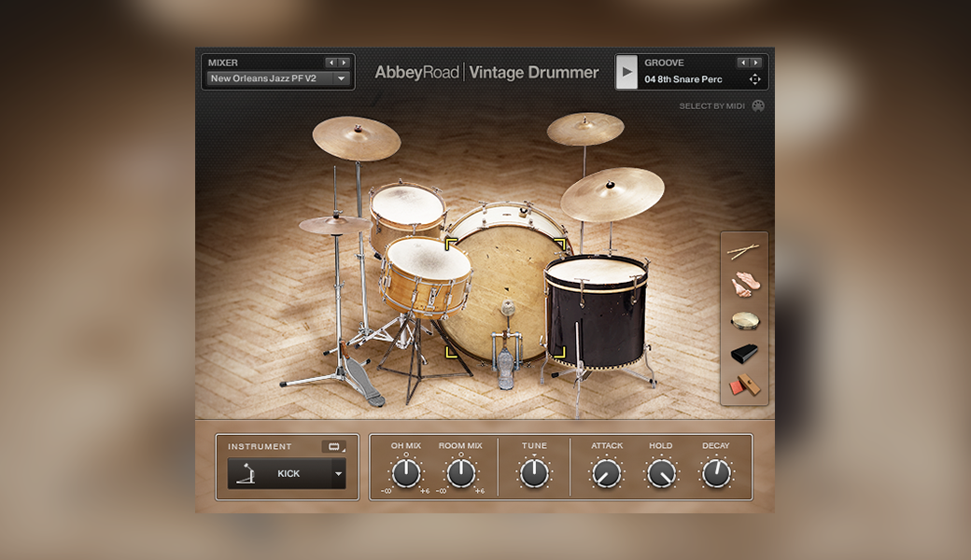The height and width of the screenshot is (560, 971).
Task: Click the SELECT BY MIDI label
Action: [x=711, y=105]
